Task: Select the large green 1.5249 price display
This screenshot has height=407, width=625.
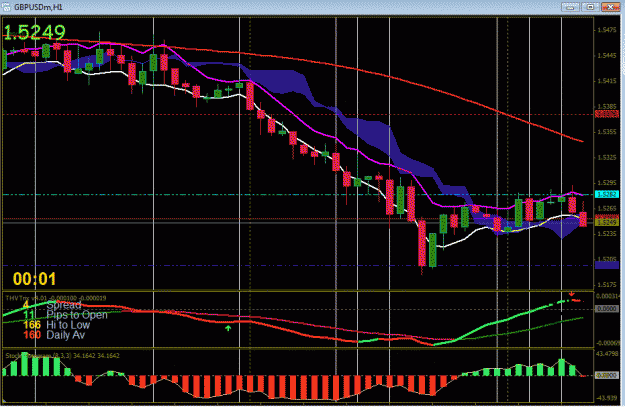Action: [x=34, y=32]
